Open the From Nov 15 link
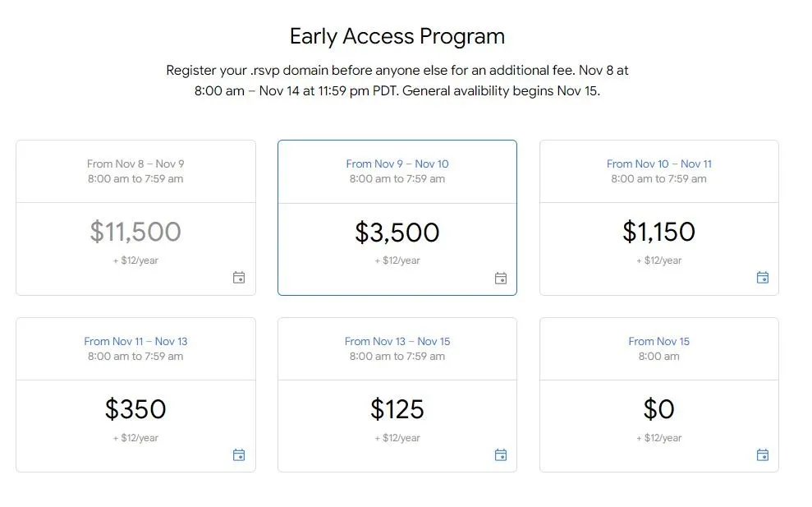812x507 pixels. (x=659, y=341)
